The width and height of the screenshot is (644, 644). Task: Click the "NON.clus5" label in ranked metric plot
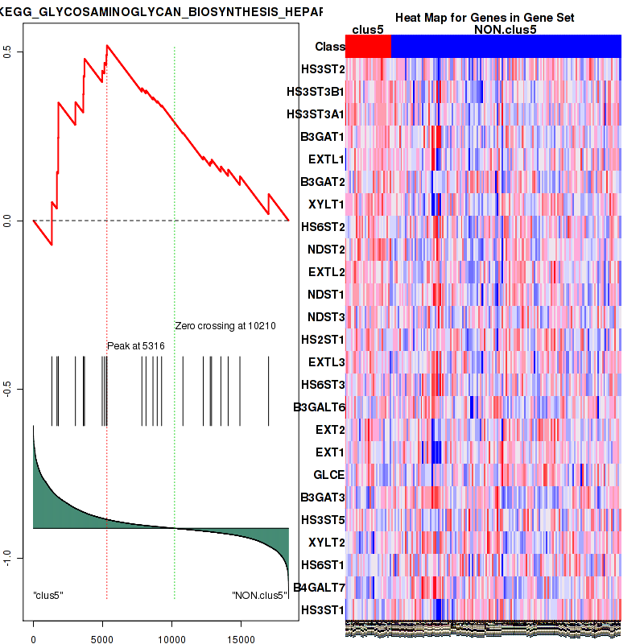258,596
